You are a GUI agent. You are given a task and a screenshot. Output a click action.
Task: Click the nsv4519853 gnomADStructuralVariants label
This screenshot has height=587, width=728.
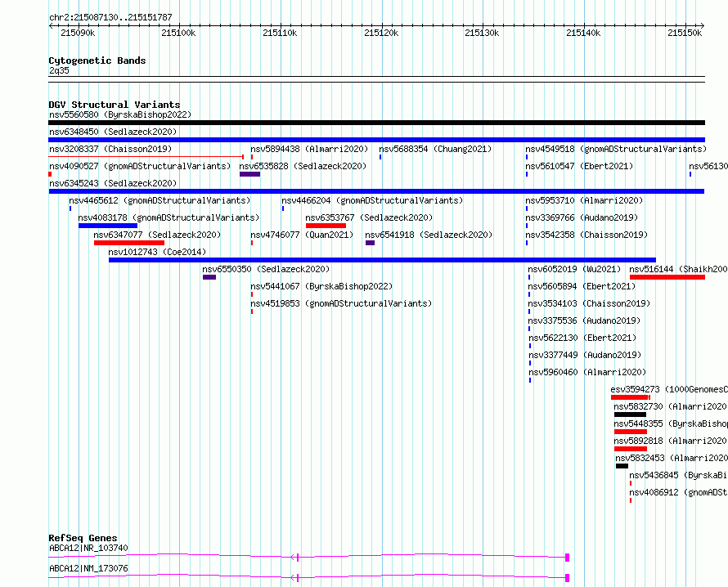341,303
